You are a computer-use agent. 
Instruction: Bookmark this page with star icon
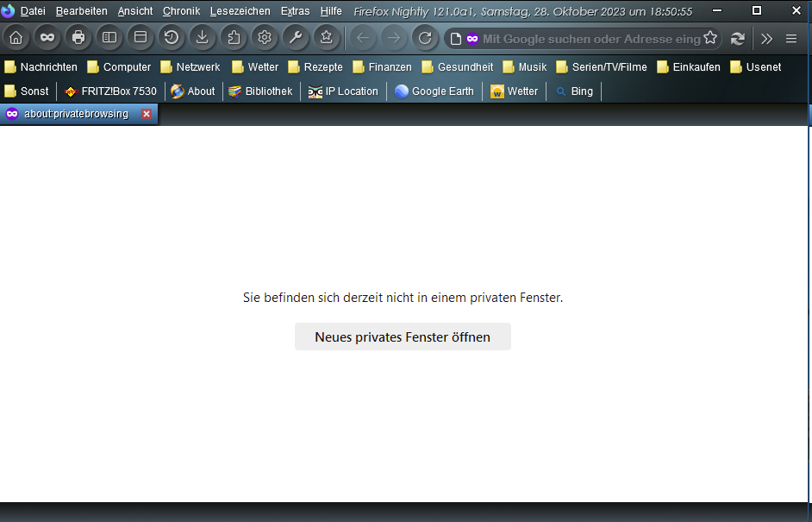pyautogui.click(x=710, y=38)
